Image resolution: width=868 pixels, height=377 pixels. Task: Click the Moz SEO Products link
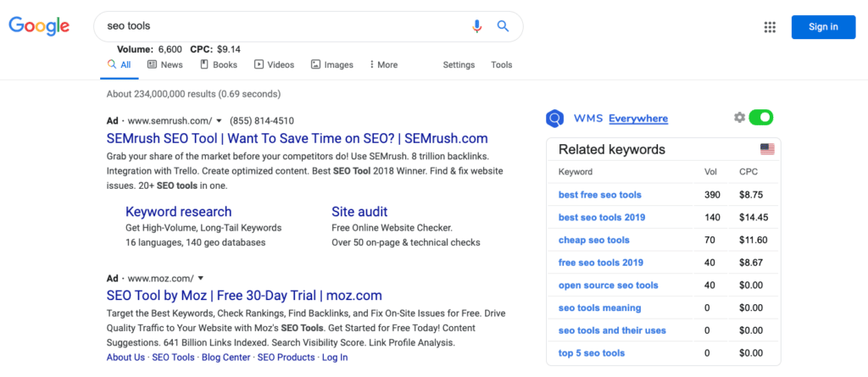287,358
